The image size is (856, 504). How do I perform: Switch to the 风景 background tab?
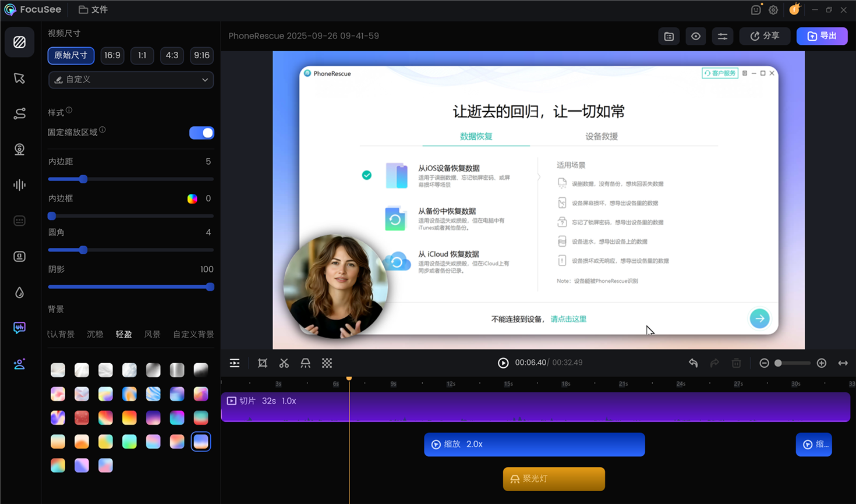coord(152,335)
